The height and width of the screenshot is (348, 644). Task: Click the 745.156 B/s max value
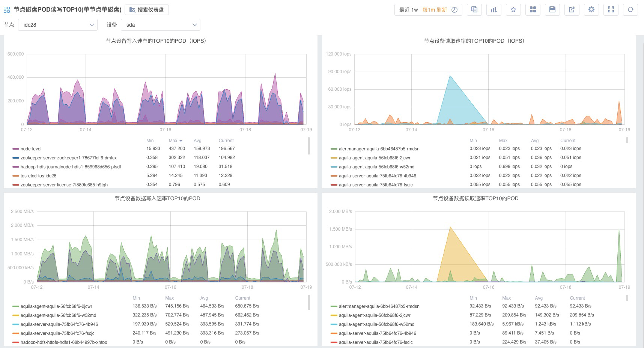pos(177,306)
